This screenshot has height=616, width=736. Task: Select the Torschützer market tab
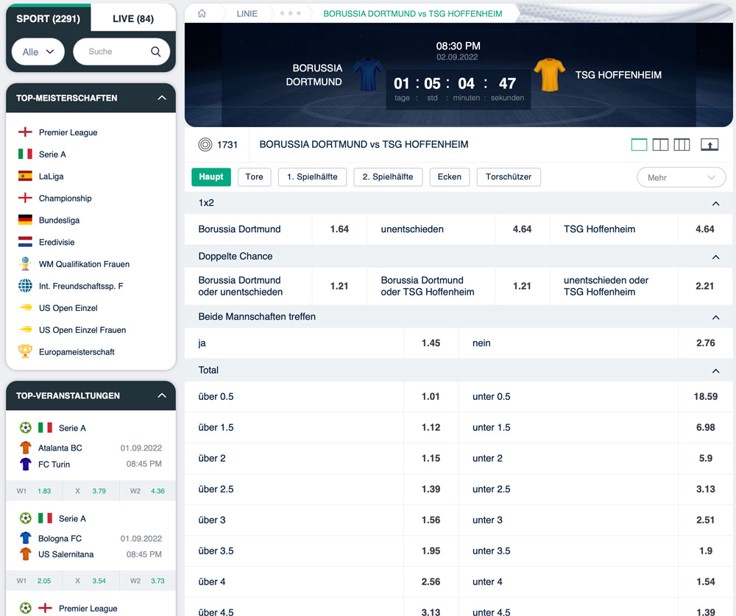509,177
